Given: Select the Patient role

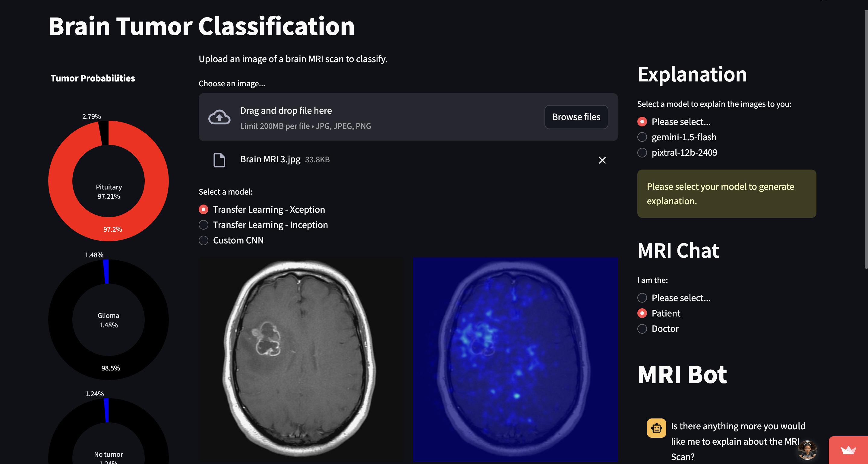Looking at the screenshot, I should pyautogui.click(x=659, y=313).
